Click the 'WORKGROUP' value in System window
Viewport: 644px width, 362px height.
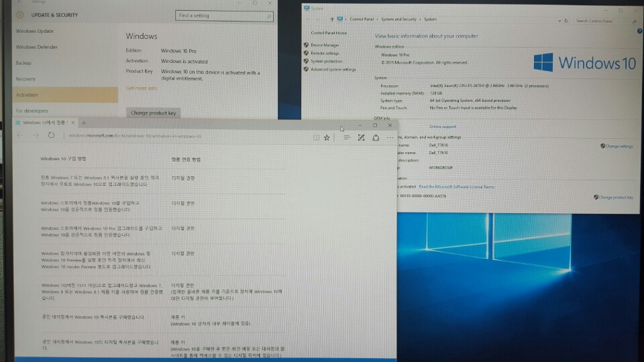pos(441,168)
